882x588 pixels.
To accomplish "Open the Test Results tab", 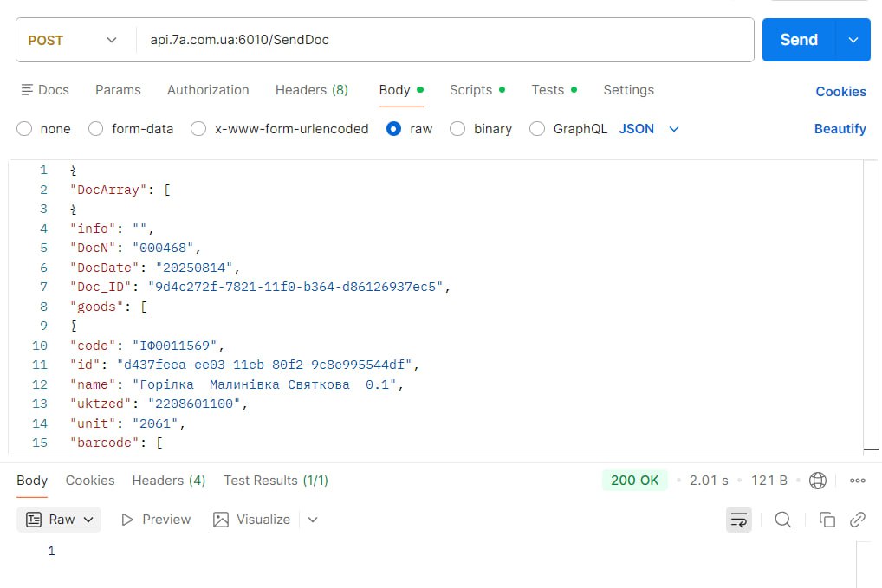I will (x=276, y=481).
